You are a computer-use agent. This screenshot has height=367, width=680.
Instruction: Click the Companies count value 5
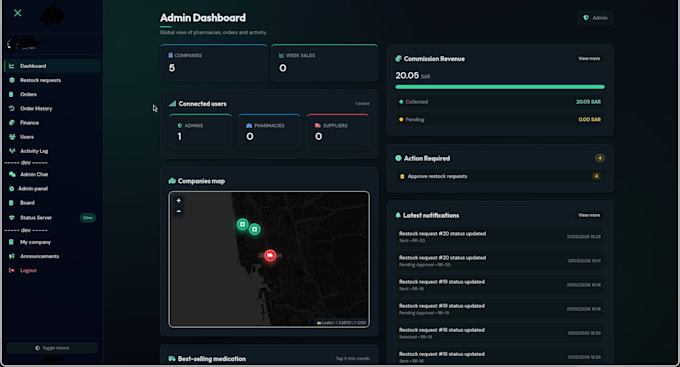pyautogui.click(x=172, y=68)
